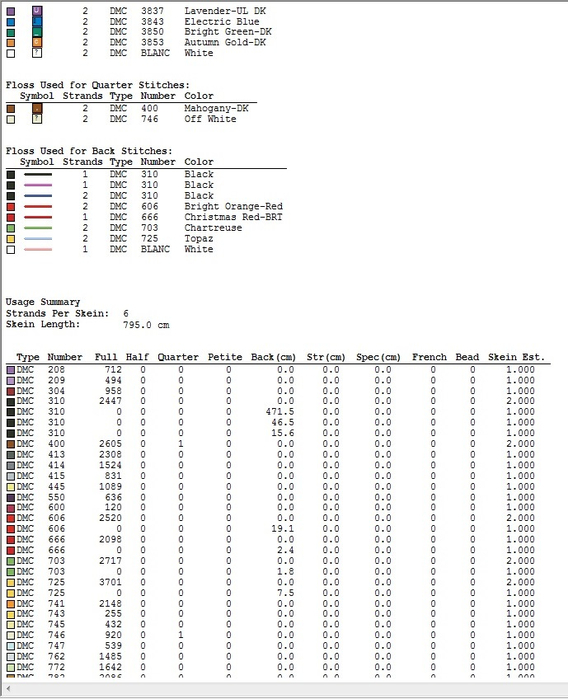Screen dimensions: 568x699
Task: Click the green line sample for Chartreuse
Action: 38,228
